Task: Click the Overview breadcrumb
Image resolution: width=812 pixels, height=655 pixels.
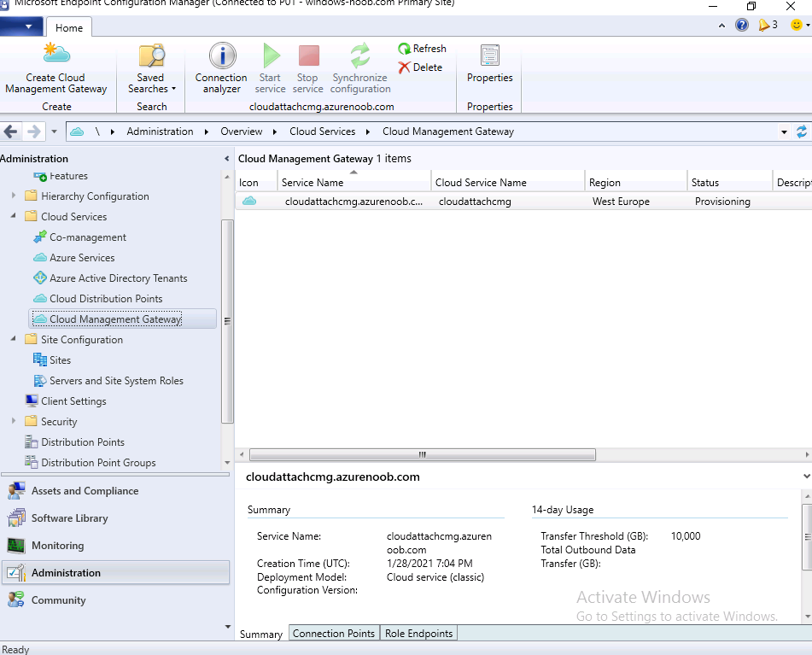Action: click(x=242, y=132)
